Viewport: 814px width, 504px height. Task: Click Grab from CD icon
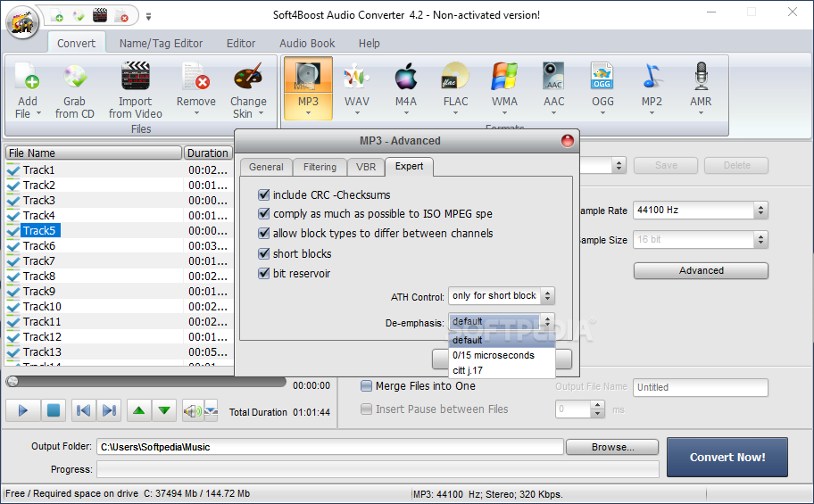[x=75, y=77]
